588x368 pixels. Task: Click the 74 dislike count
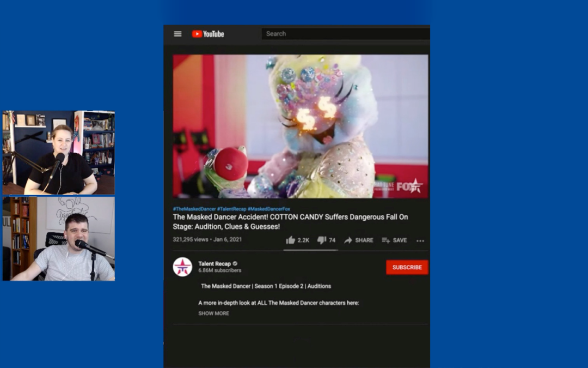pos(332,240)
